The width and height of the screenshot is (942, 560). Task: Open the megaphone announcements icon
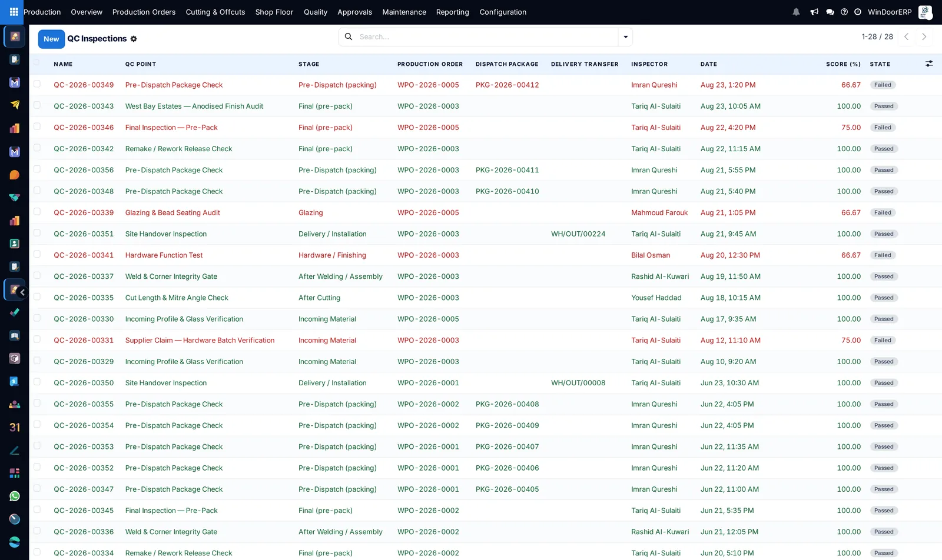point(814,12)
